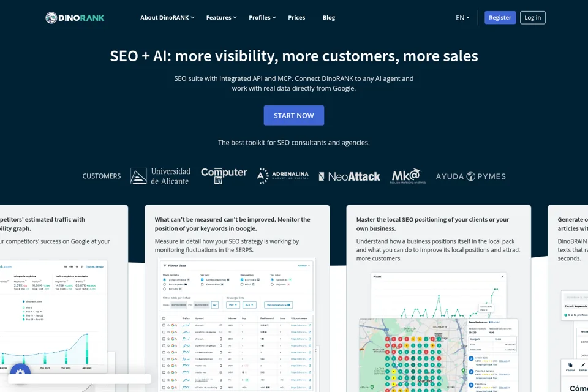Open the Blog page
This screenshot has width=588, height=392.
coord(329,18)
